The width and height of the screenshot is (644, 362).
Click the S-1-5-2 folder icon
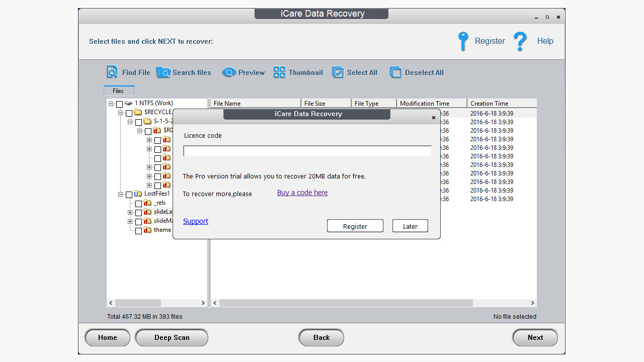click(x=147, y=121)
